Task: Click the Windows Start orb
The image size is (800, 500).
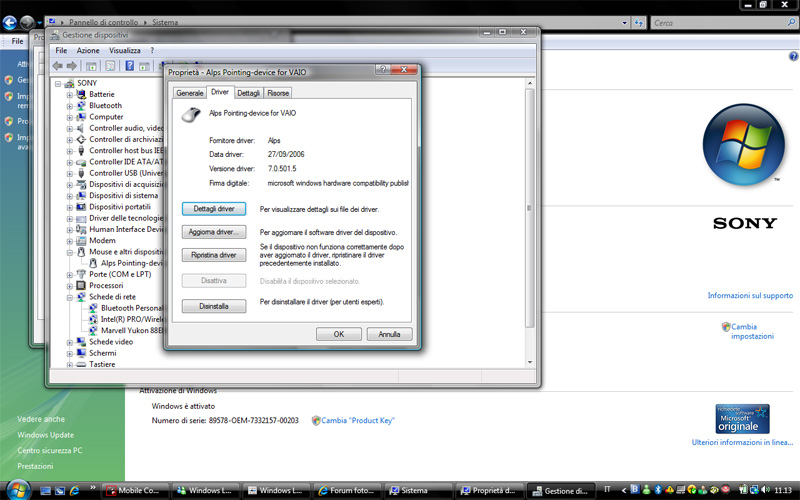Action: [18, 490]
